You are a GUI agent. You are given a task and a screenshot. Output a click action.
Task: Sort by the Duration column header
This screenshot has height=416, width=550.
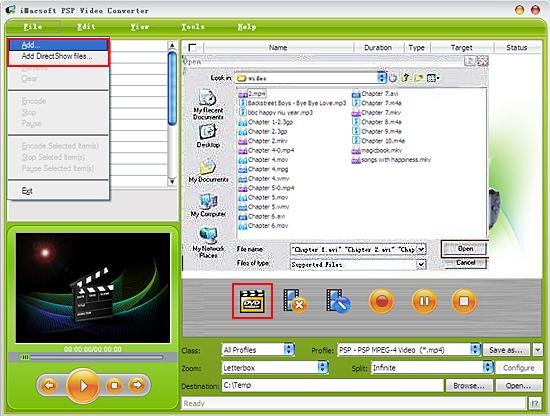378,47
